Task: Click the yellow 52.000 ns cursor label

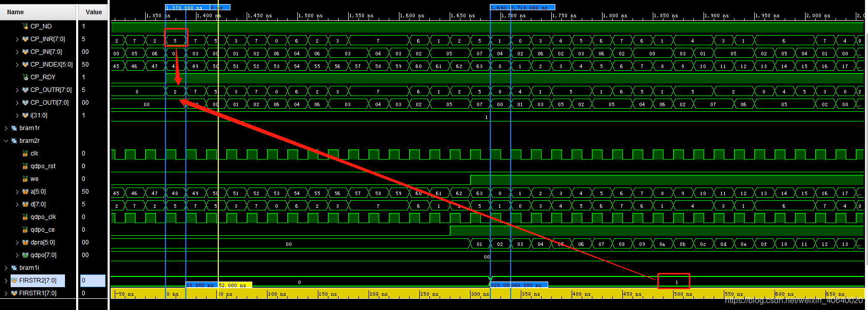Action: pyautogui.click(x=235, y=285)
